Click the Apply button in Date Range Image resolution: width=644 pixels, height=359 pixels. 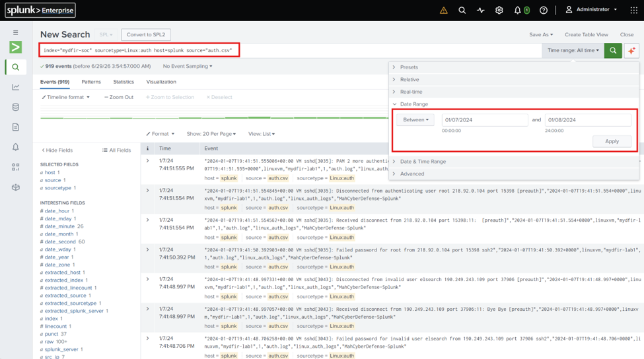tap(612, 141)
